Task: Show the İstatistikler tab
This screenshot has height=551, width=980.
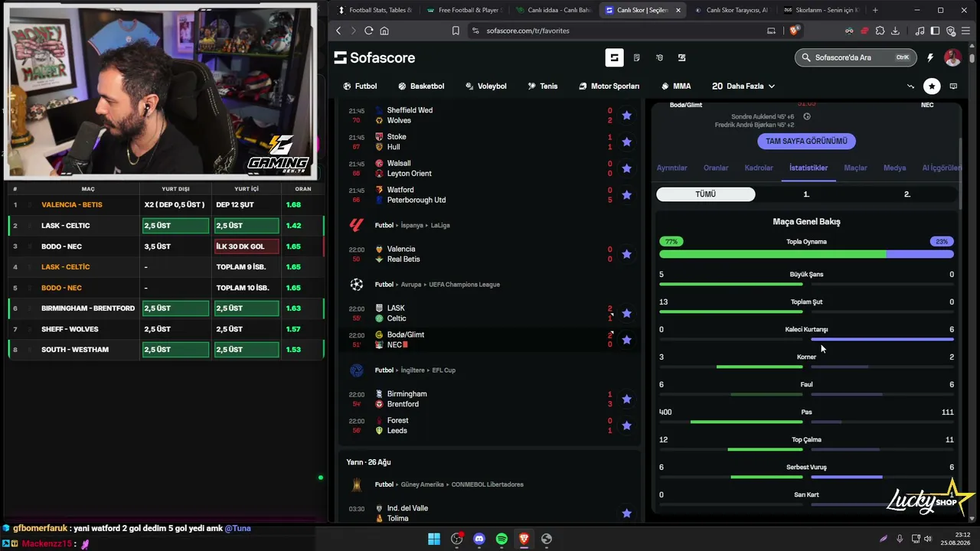Action: [x=808, y=168]
